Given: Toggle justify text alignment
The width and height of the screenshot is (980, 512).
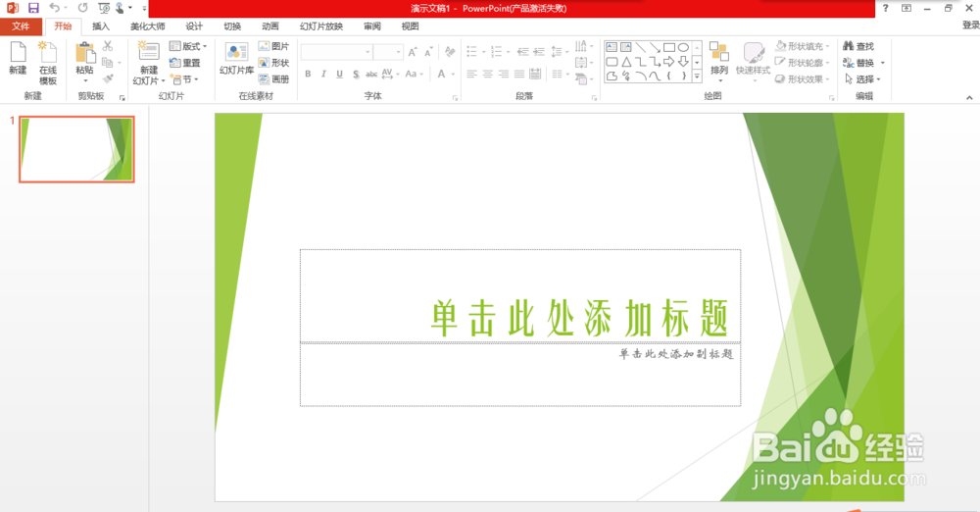Looking at the screenshot, I should 518,74.
